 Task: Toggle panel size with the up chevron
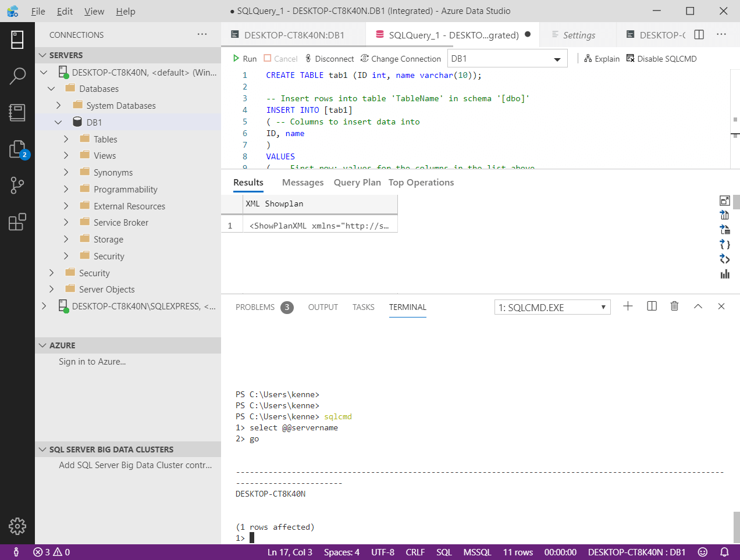pyautogui.click(x=698, y=306)
